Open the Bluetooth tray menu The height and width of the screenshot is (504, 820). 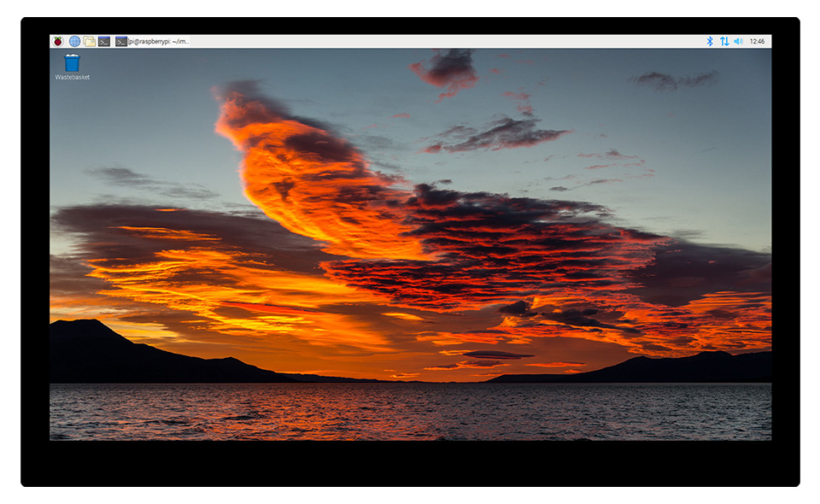coord(709,41)
